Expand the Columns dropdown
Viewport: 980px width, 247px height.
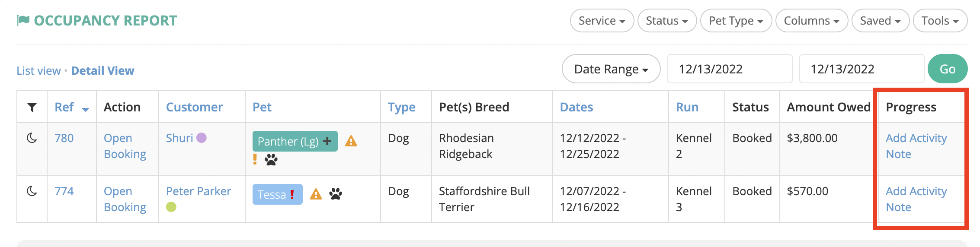click(812, 21)
